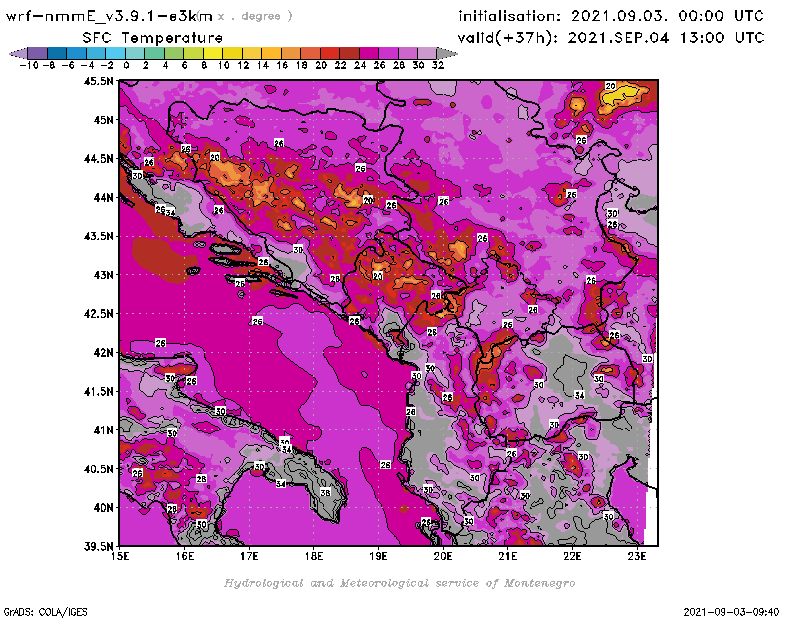Click the 15E longitude label
This screenshot has width=800, height=618.
[x=120, y=556]
